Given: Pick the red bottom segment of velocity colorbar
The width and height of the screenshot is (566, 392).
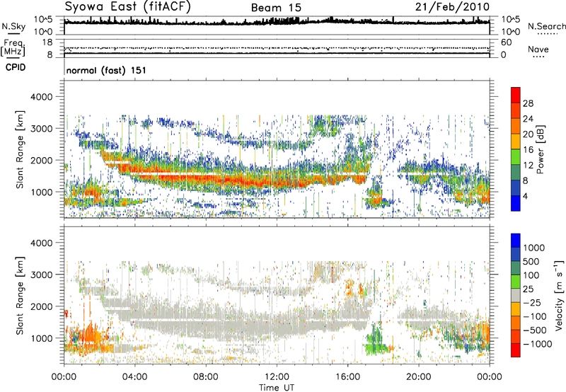Looking at the screenshot, I should coord(516,350).
